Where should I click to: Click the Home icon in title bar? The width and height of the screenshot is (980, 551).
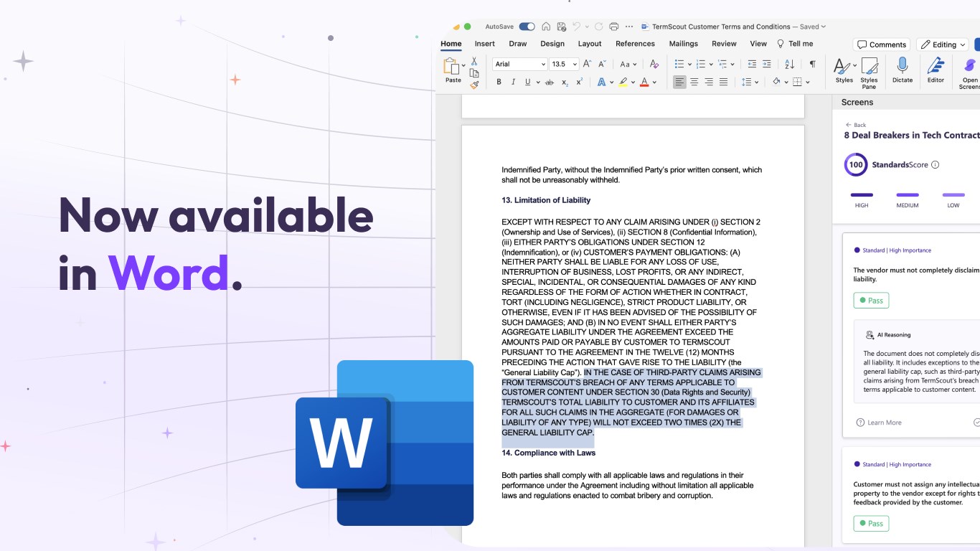click(546, 27)
